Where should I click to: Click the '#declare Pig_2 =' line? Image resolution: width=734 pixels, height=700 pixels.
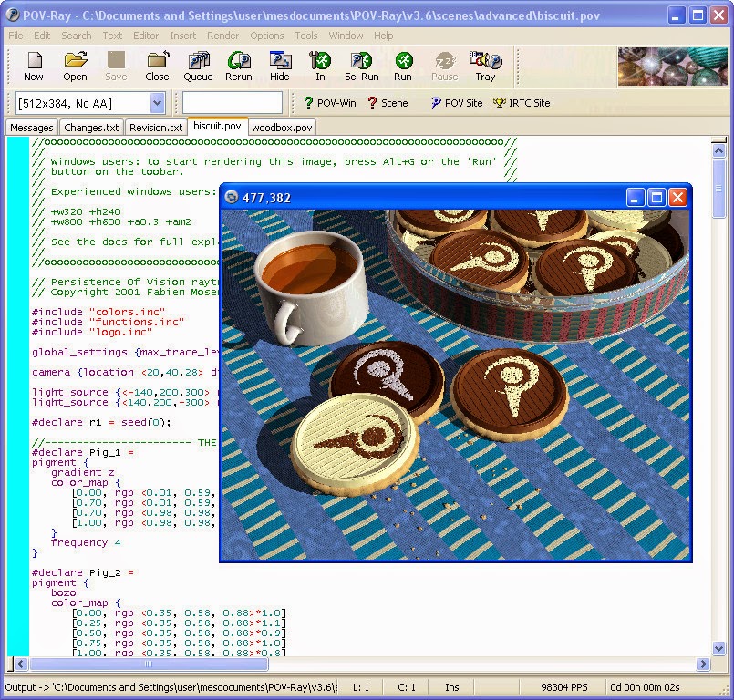(82, 572)
